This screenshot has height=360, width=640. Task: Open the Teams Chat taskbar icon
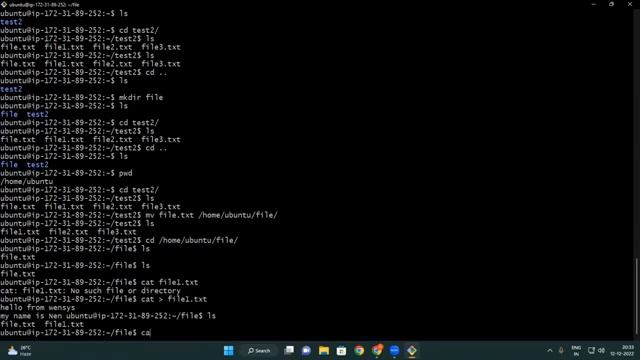pos(306,350)
